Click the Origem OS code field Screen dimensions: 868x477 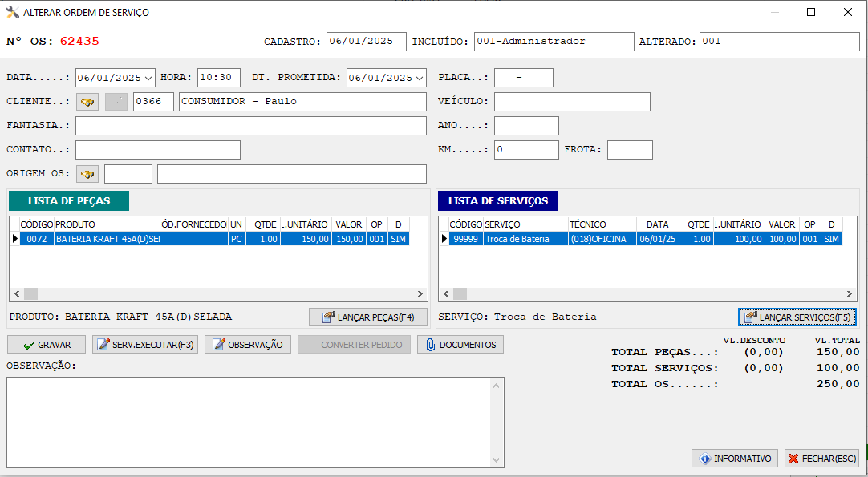click(128, 174)
